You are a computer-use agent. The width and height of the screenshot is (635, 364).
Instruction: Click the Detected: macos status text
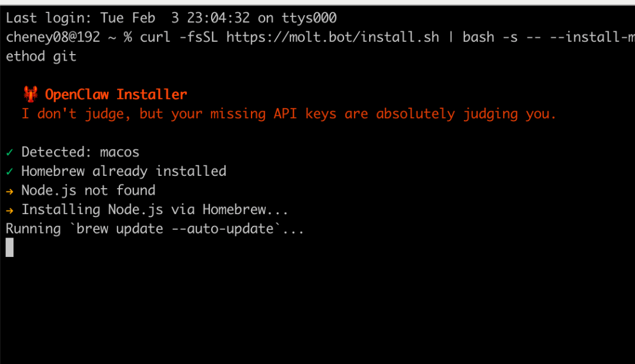pos(80,152)
